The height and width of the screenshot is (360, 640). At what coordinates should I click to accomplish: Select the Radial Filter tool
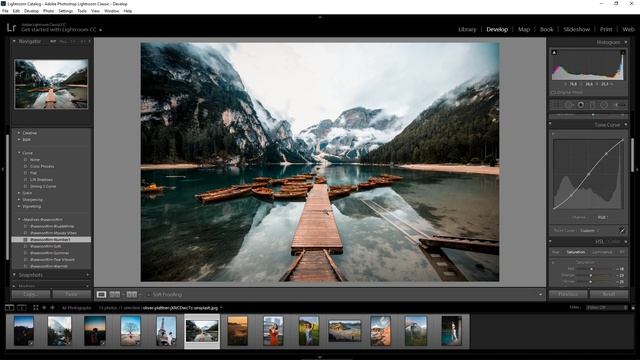tap(604, 105)
